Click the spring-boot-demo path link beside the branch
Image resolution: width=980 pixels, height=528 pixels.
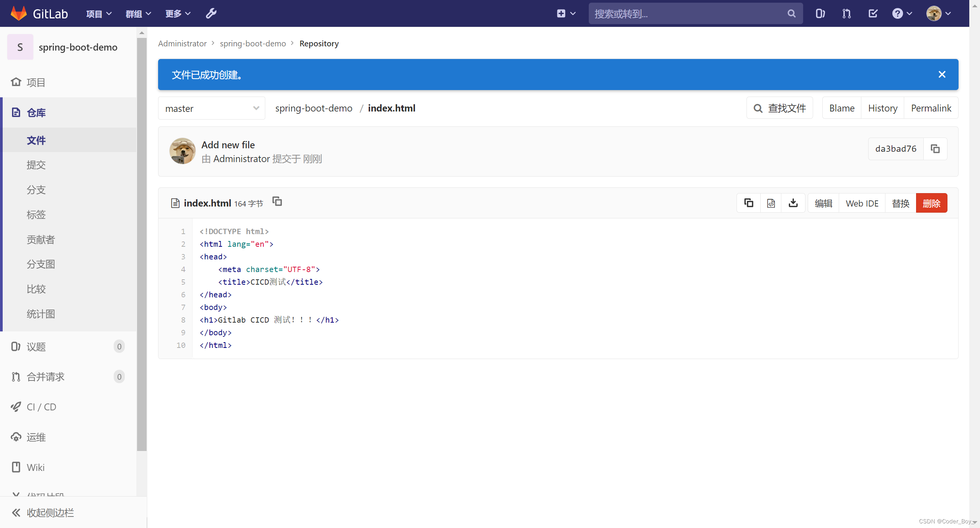(x=314, y=108)
